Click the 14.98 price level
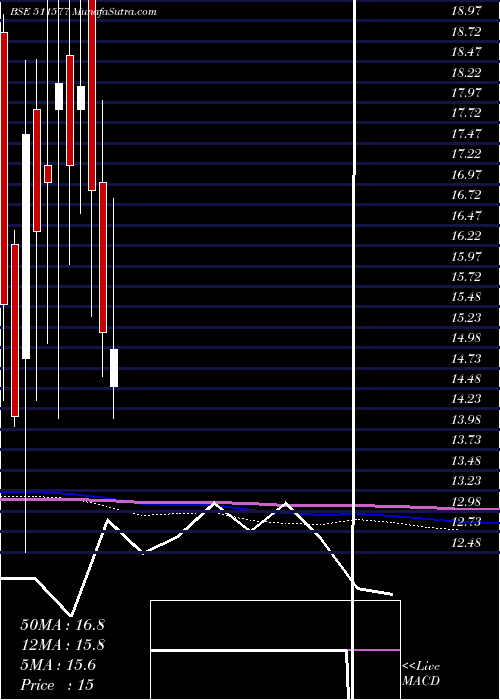The height and width of the screenshot is (700, 500). pos(466,338)
